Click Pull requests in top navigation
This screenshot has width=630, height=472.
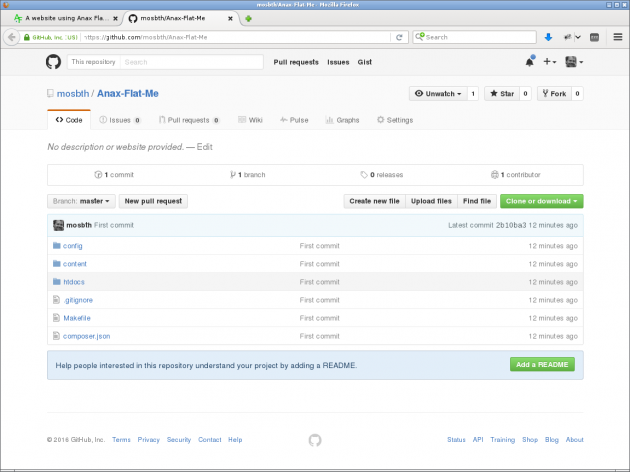point(296,62)
